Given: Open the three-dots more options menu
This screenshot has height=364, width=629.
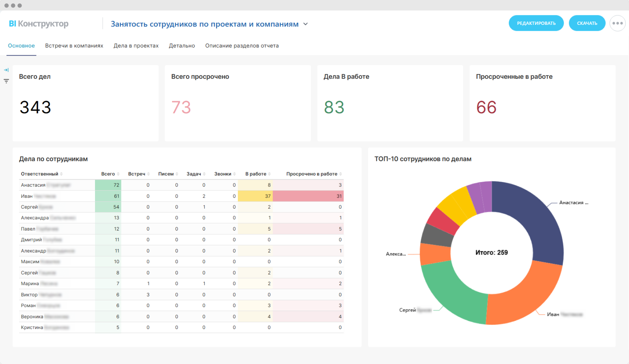Looking at the screenshot, I should coord(617,23).
